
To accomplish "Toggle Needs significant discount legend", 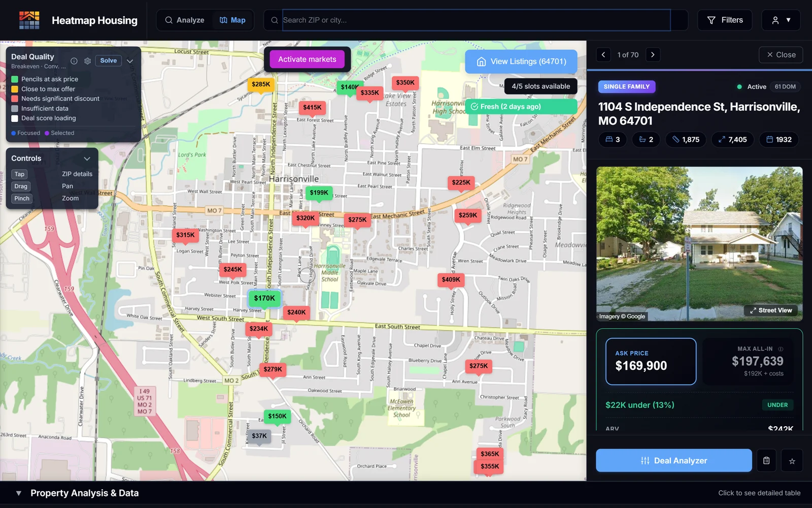I will 55,99.
